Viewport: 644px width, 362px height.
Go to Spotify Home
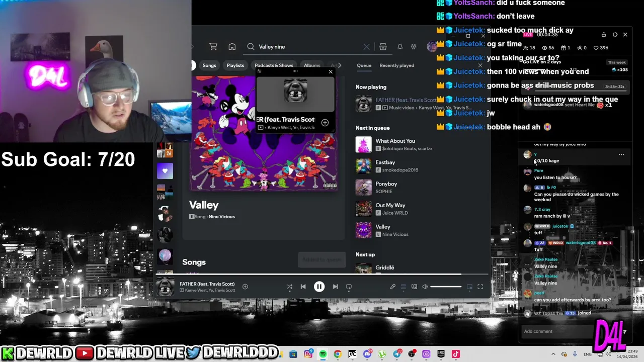coord(232,47)
